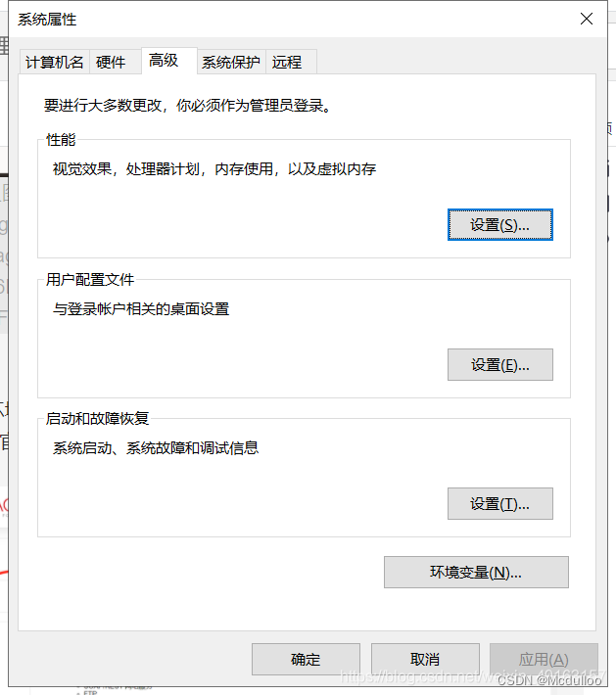This screenshot has height=695, width=616.
Task: Click the greyed 应用(A) button
Action: 544,659
